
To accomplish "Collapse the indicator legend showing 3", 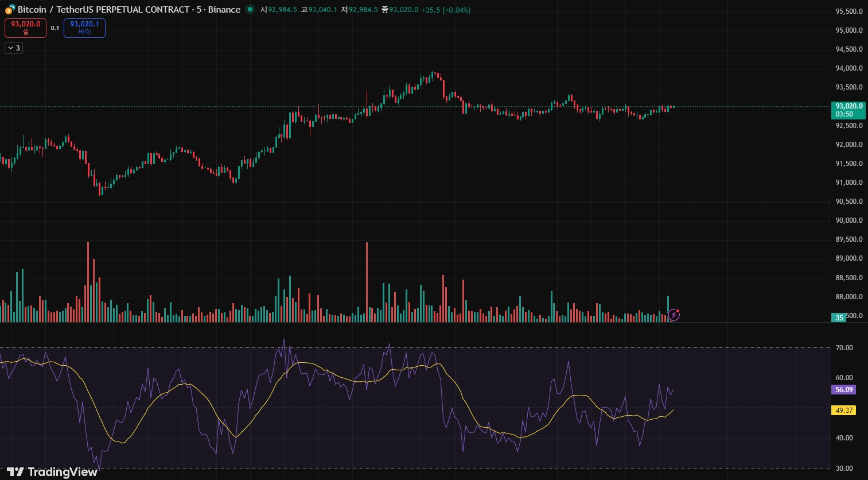I will tap(14, 48).
